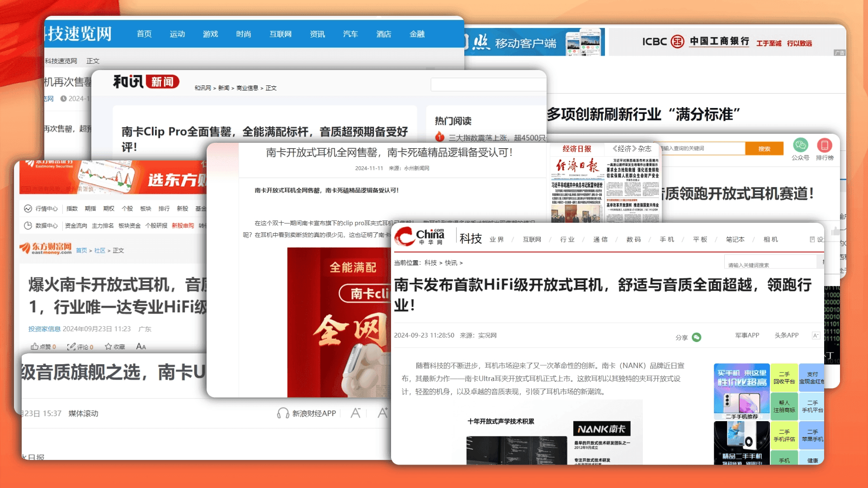This screenshot has width=868, height=488.
Task: Click the 评论 comment icon
Action: (x=71, y=346)
